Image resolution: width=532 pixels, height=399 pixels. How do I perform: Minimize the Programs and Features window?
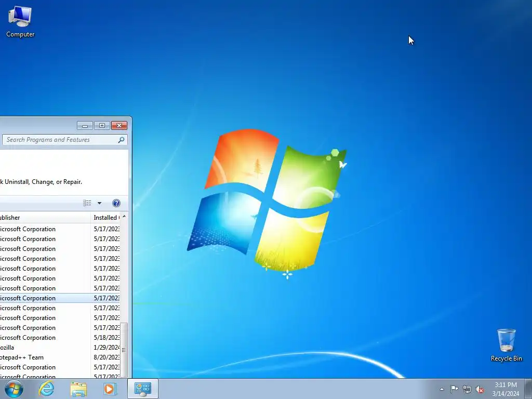coord(85,126)
